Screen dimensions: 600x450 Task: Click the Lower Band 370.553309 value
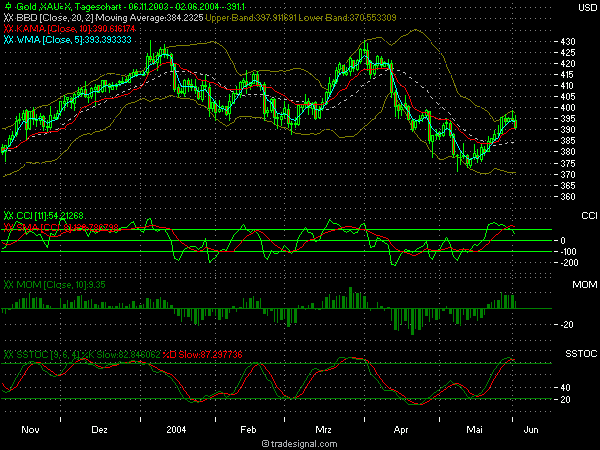pyautogui.click(x=347, y=18)
